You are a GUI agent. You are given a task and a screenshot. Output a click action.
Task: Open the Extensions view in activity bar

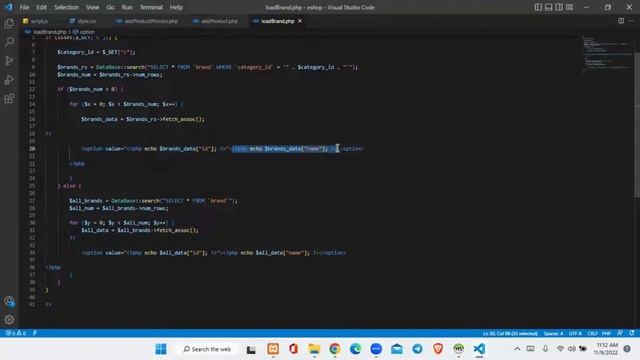pos(9,98)
